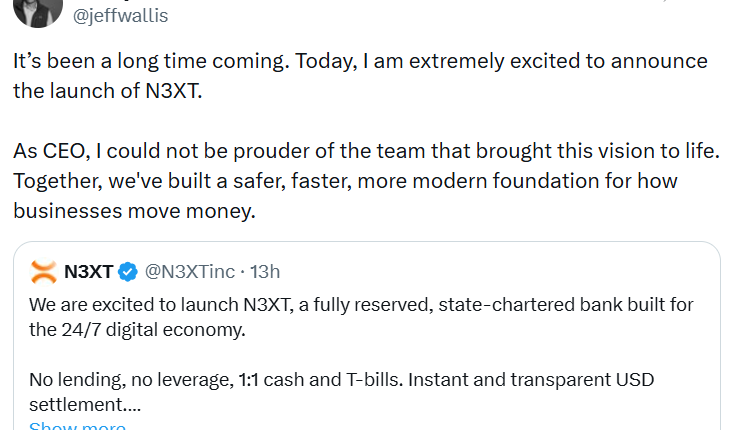Click the N3XT account name in quote
Image resolution: width=733 pixels, height=430 pixels.
click(x=89, y=271)
